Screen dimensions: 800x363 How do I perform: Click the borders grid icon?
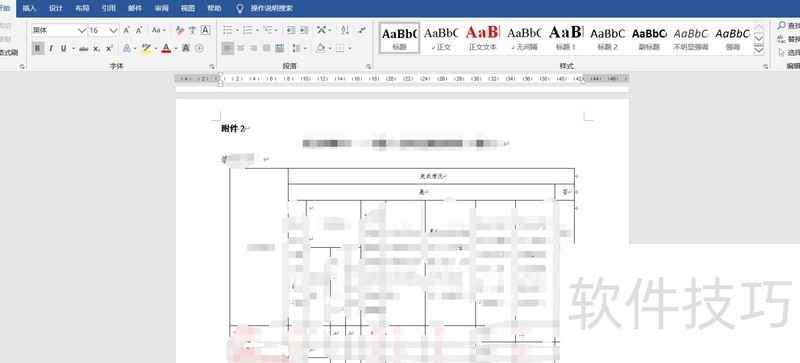340,49
